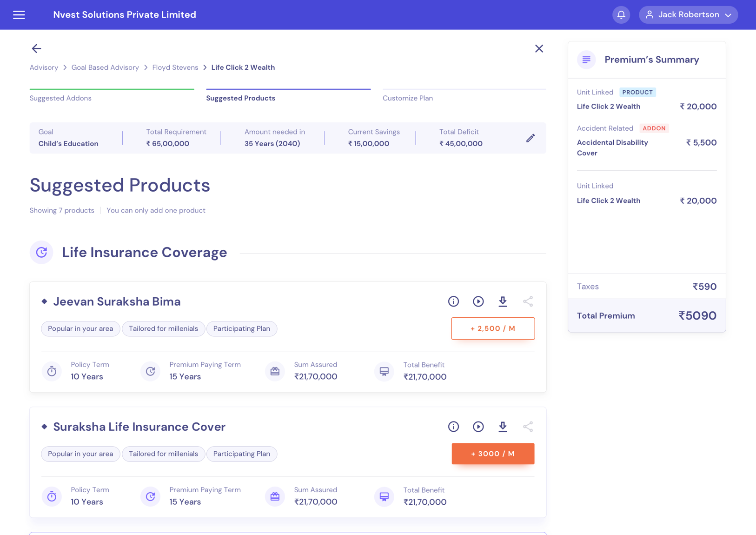This screenshot has width=756, height=535.
Task: Download Suraksha Life Insurance Cover brochure
Action: click(x=503, y=427)
